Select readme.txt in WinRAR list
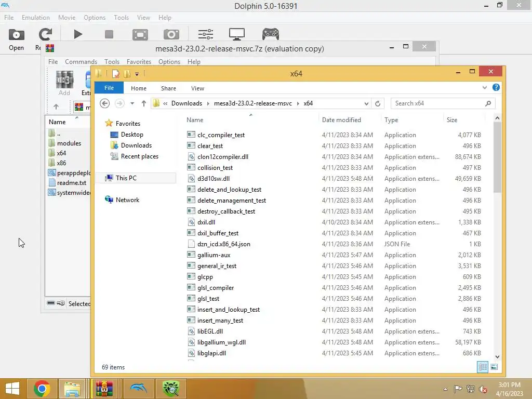 click(x=71, y=182)
